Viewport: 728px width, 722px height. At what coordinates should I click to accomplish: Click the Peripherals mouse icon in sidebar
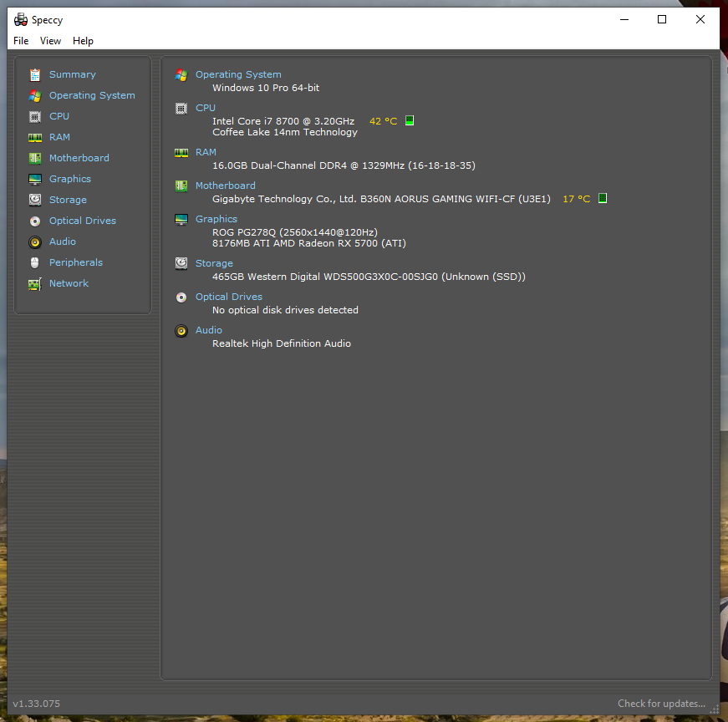coord(34,262)
